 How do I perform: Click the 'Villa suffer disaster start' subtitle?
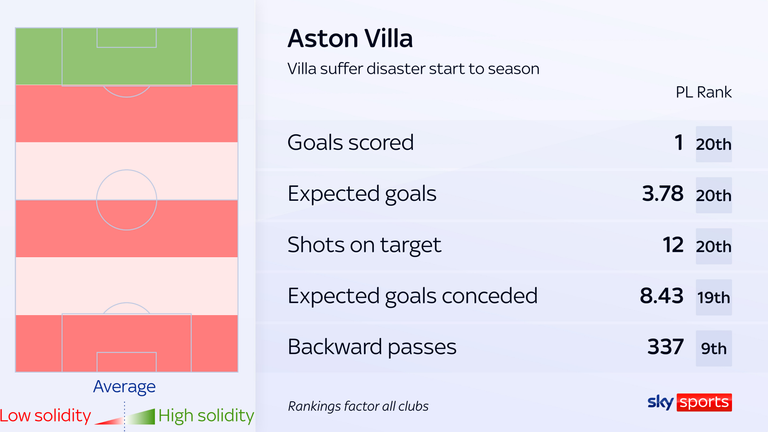coord(413,69)
